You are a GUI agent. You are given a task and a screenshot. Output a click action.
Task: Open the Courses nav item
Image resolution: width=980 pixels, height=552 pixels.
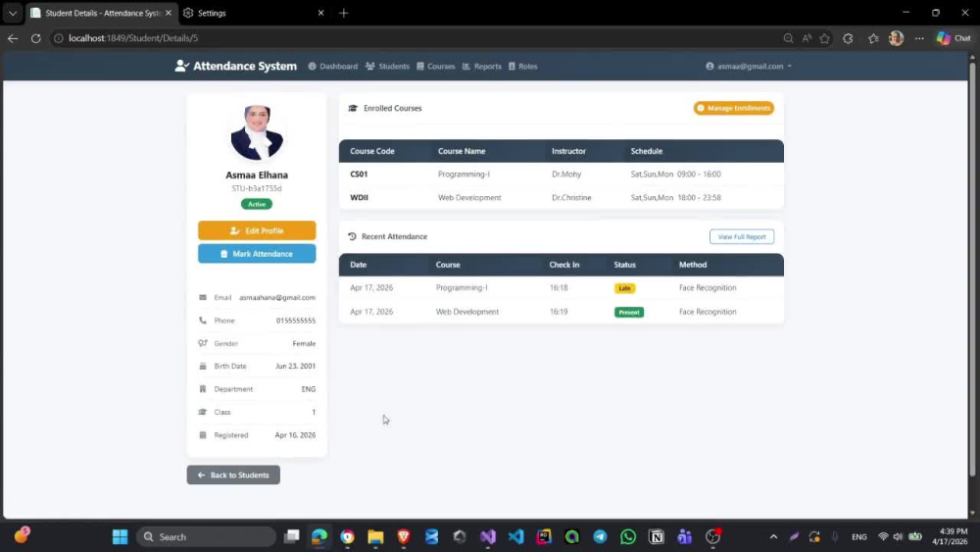(436, 67)
